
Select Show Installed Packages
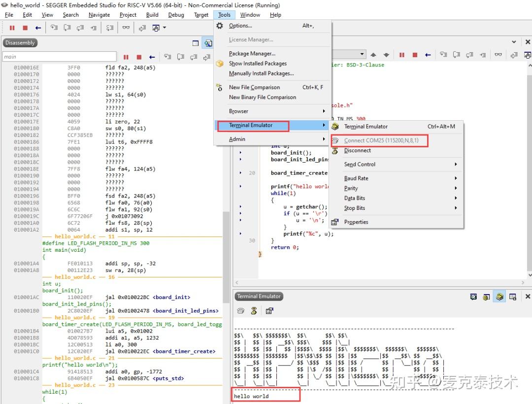pos(273,64)
